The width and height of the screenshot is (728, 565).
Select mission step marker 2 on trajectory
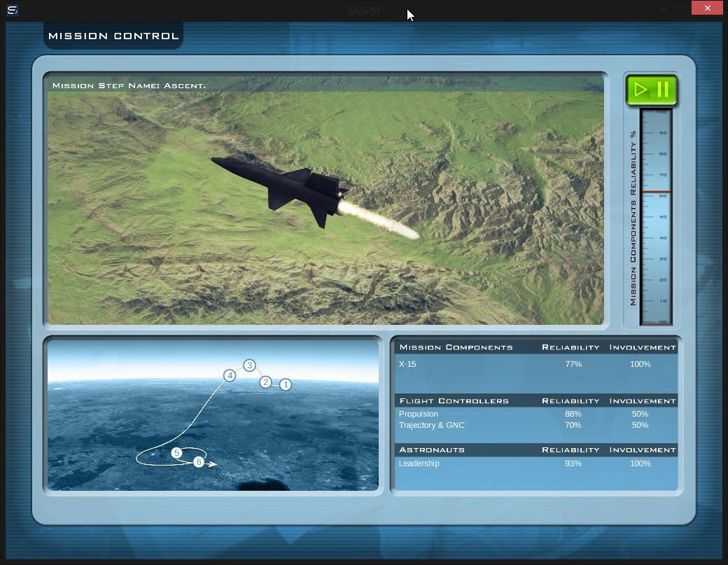(x=265, y=382)
